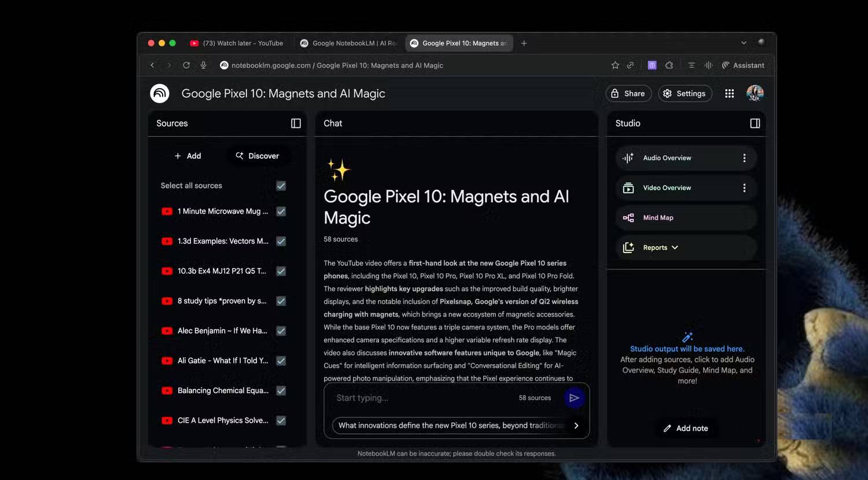Click the Audio Overview waveform icon
The width and height of the screenshot is (868, 480).
coord(628,158)
